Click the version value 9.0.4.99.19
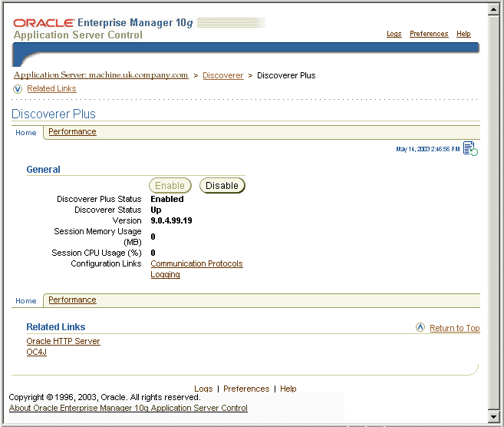This screenshot has width=504, height=427. [171, 220]
